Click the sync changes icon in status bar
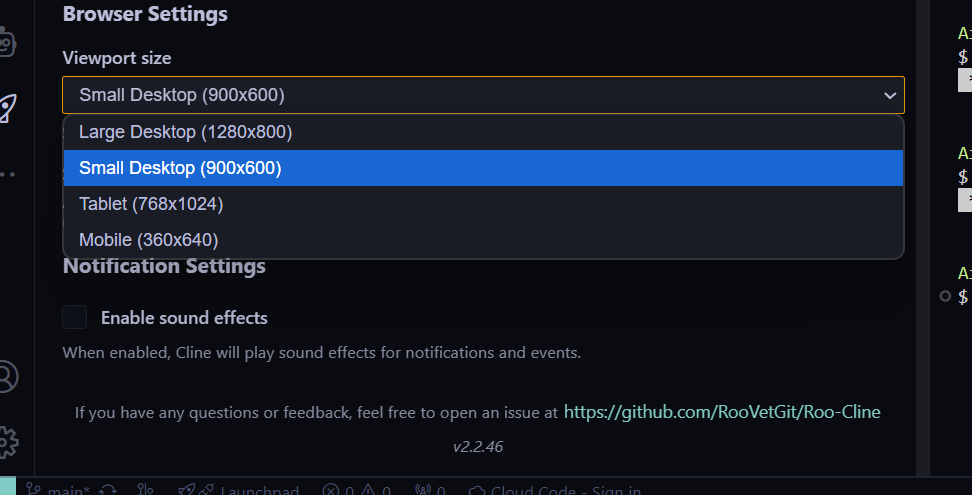 (x=109, y=490)
